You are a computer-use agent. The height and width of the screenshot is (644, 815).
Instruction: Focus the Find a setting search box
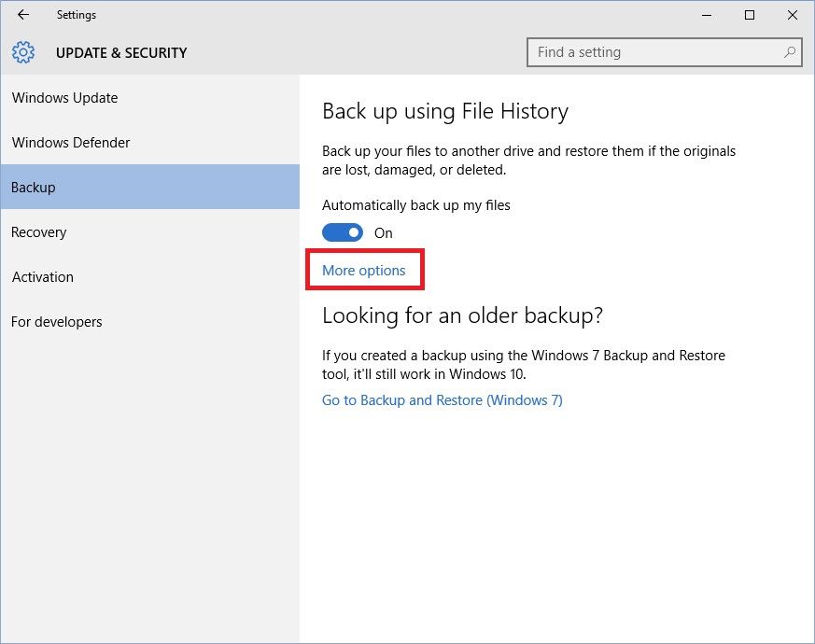pyautogui.click(x=665, y=52)
